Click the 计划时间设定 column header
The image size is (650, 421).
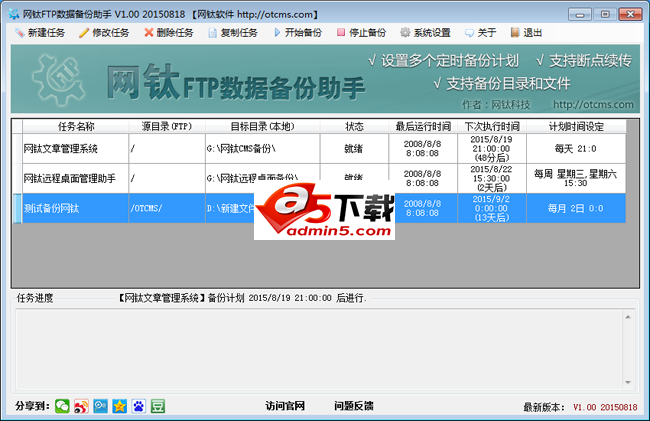tap(576, 126)
